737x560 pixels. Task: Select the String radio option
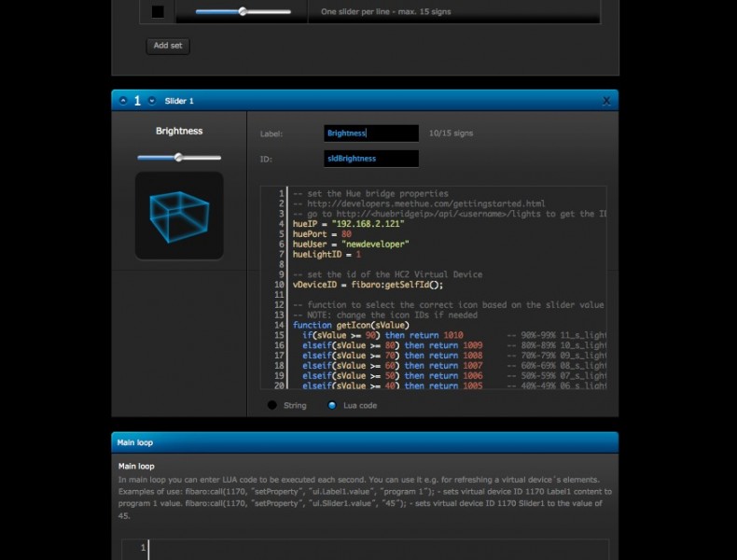[272, 406]
